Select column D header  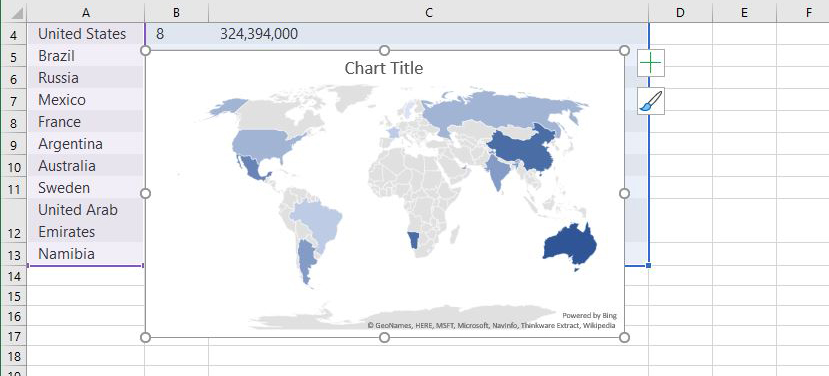tap(680, 13)
